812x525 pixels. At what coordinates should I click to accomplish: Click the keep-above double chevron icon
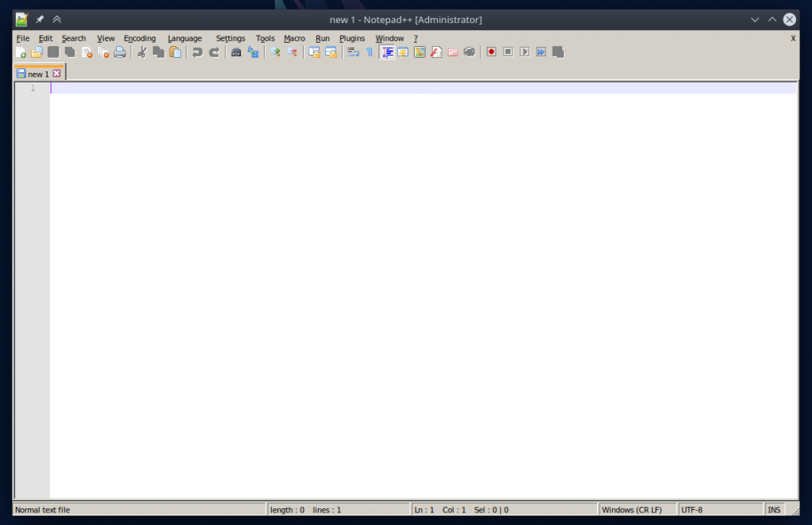click(x=57, y=20)
